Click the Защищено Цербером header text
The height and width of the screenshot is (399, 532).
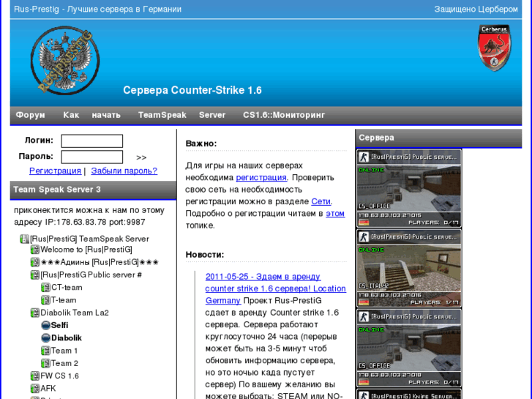[476, 10]
